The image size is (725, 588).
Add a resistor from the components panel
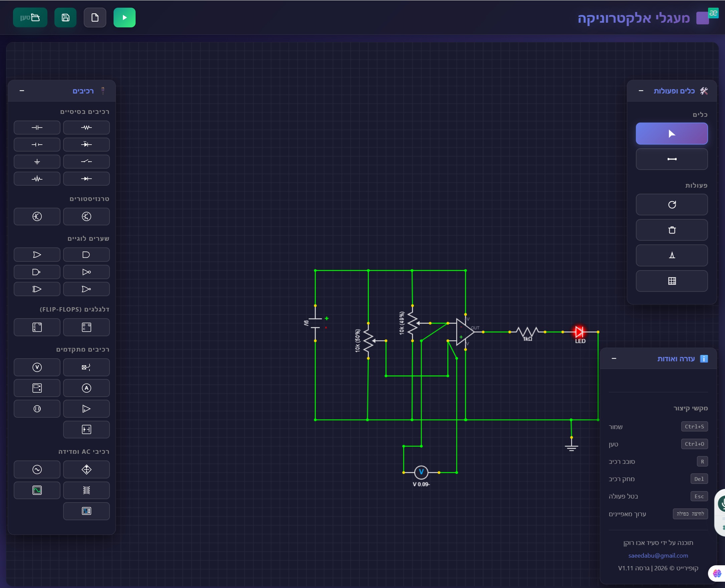tap(86, 127)
